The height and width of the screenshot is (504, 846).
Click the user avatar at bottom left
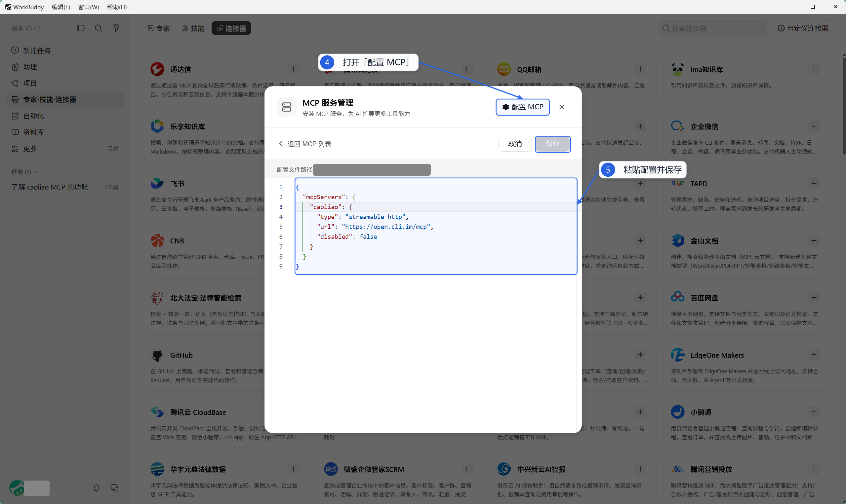(x=17, y=488)
